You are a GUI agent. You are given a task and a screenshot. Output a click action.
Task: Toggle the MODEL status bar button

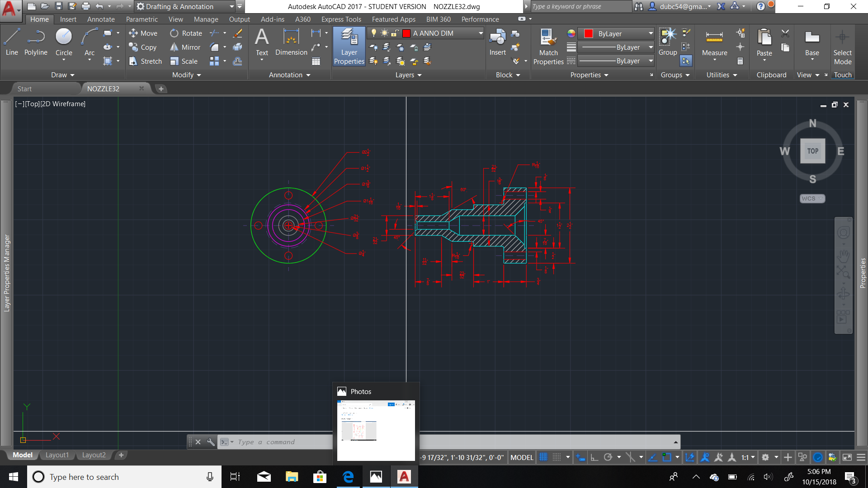520,457
